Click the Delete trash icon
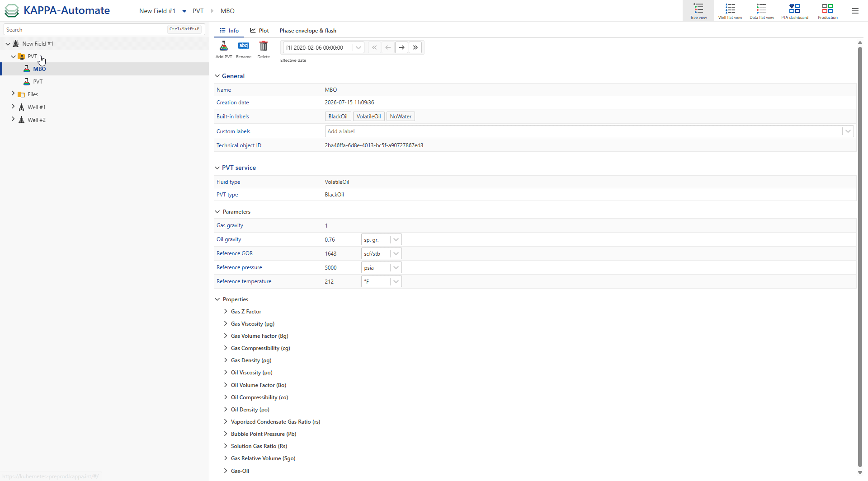 tap(264, 46)
